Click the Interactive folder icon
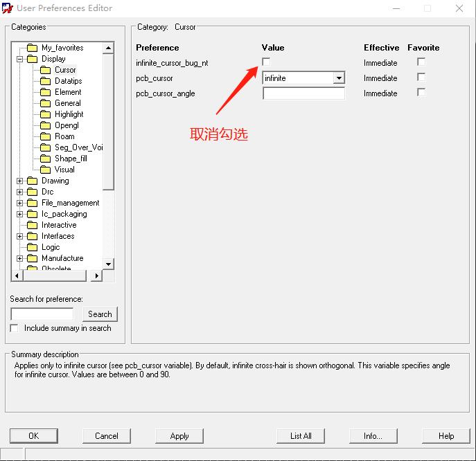The image size is (476, 461). click(x=32, y=225)
